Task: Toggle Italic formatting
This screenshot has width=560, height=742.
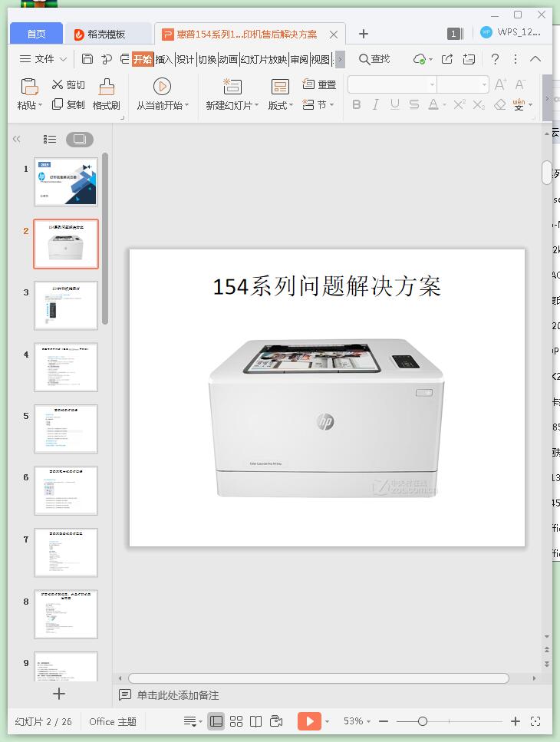Action: [376, 104]
